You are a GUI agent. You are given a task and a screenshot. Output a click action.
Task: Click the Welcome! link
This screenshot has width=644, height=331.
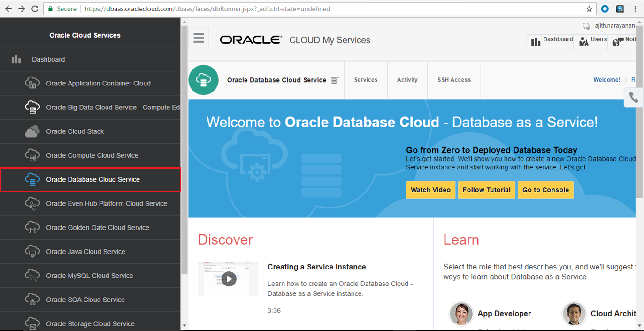pos(606,80)
